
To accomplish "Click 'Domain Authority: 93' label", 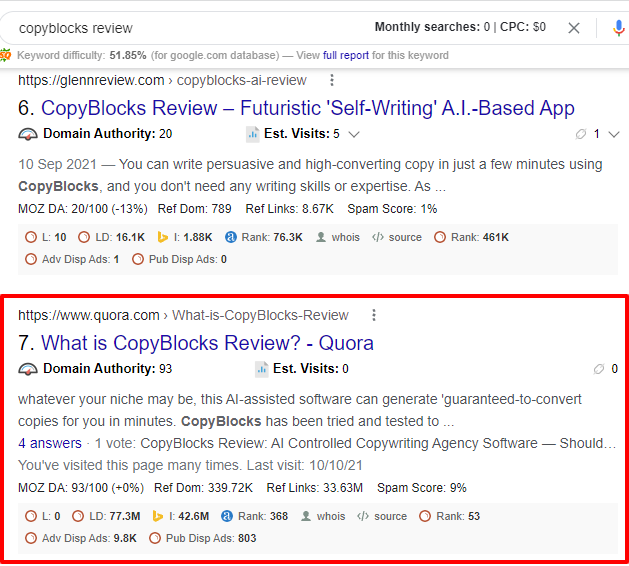I will pyautogui.click(x=108, y=369).
